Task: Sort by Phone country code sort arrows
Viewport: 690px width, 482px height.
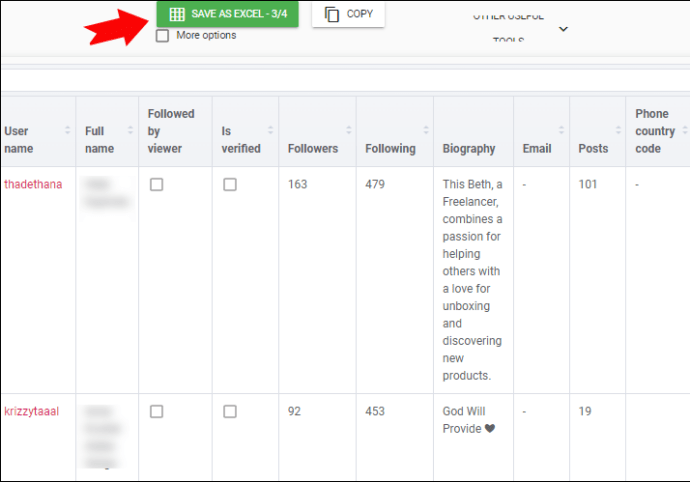Action: pos(684,131)
